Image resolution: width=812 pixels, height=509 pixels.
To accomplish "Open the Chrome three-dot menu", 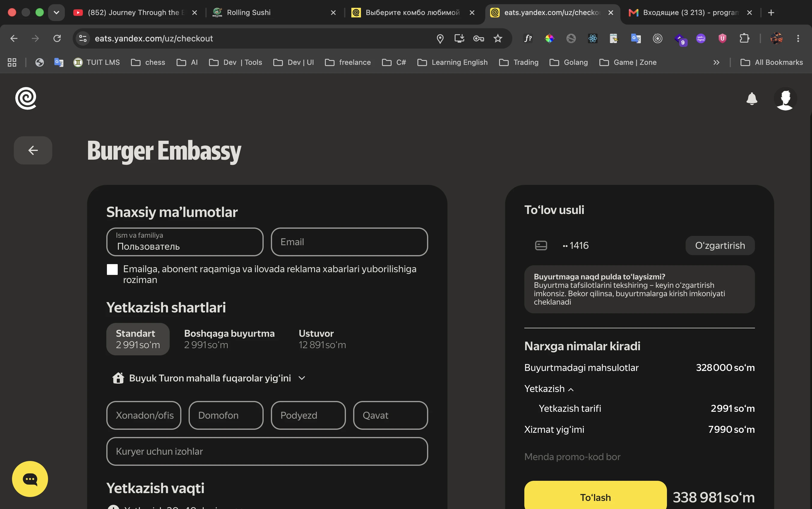I will point(798,38).
